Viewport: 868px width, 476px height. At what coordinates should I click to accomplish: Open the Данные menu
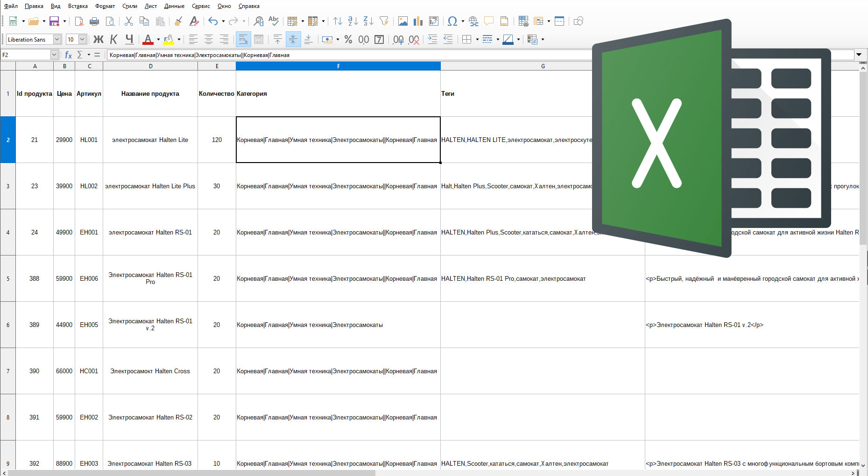(x=174, y=6)
